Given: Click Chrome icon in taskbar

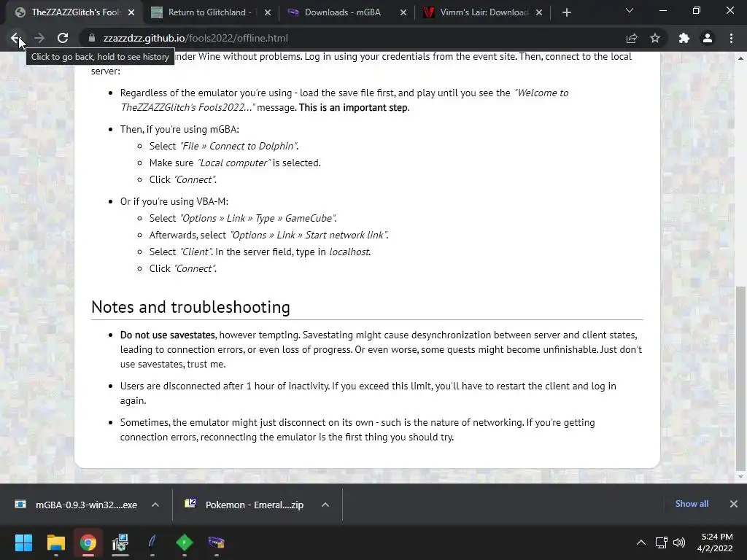Looking at the screenshot, I should click(88, 542).
